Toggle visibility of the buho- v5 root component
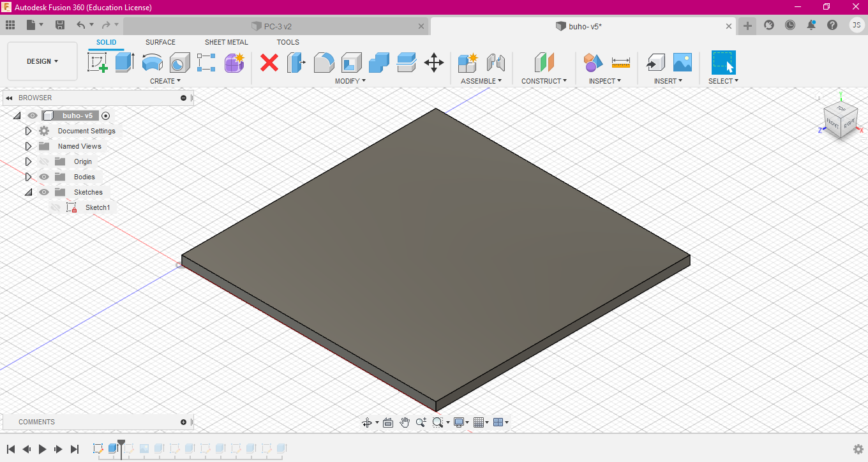 (x=33, y=115)
